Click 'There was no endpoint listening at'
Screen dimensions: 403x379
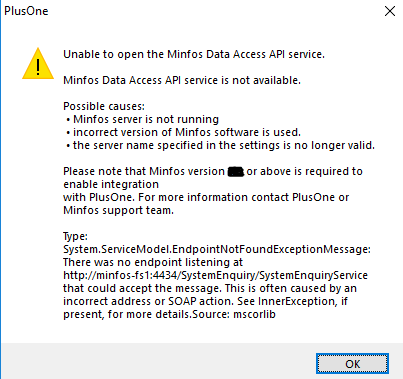(153, 262)
